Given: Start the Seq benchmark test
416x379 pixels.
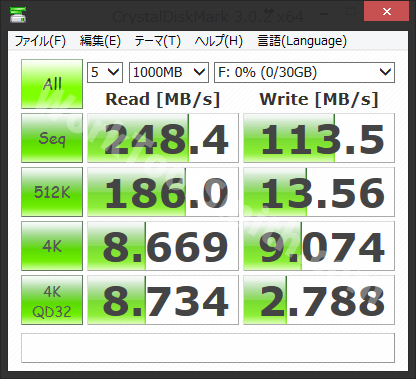Looking at the screenshot, I should [x=52, y=138].
